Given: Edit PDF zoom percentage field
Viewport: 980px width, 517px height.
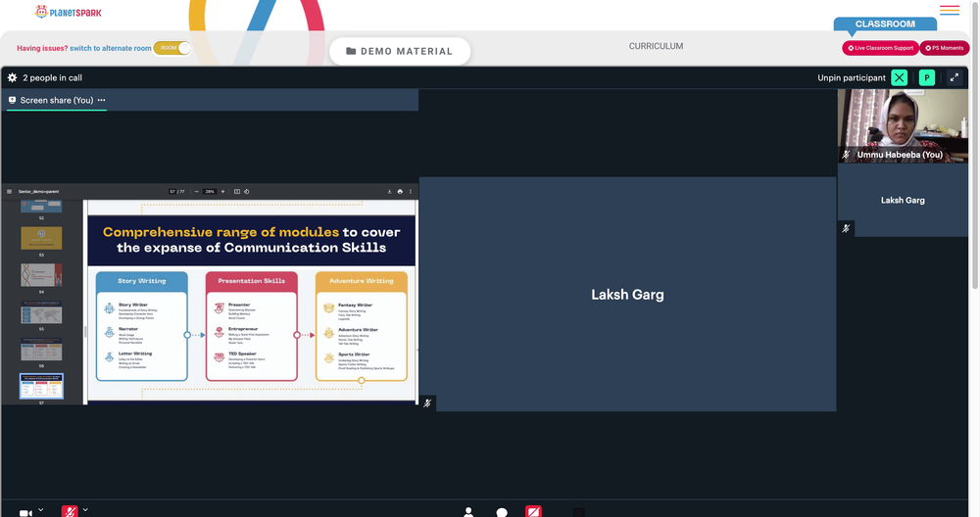Looking at the screenshot, I should click(210, 192).
